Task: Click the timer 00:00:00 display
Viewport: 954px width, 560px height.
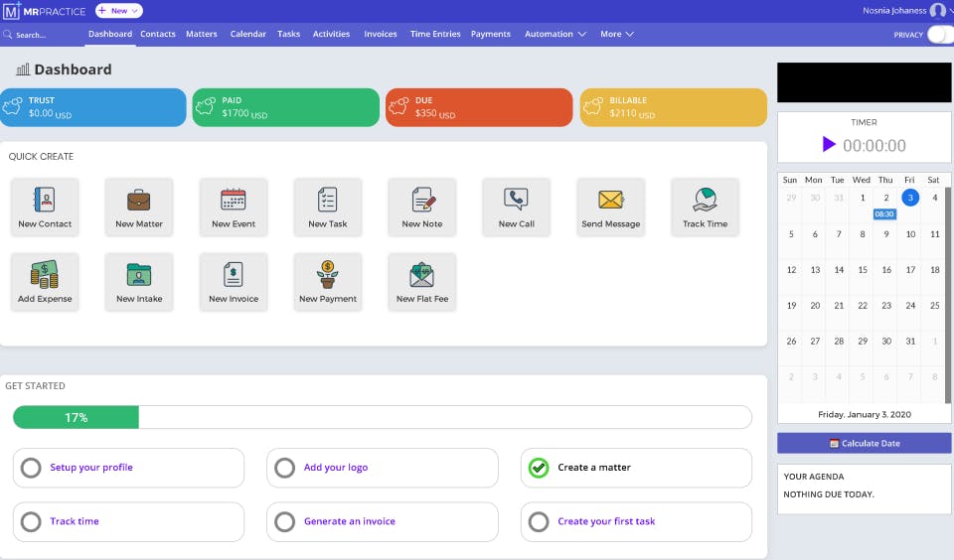Action: 874,145
